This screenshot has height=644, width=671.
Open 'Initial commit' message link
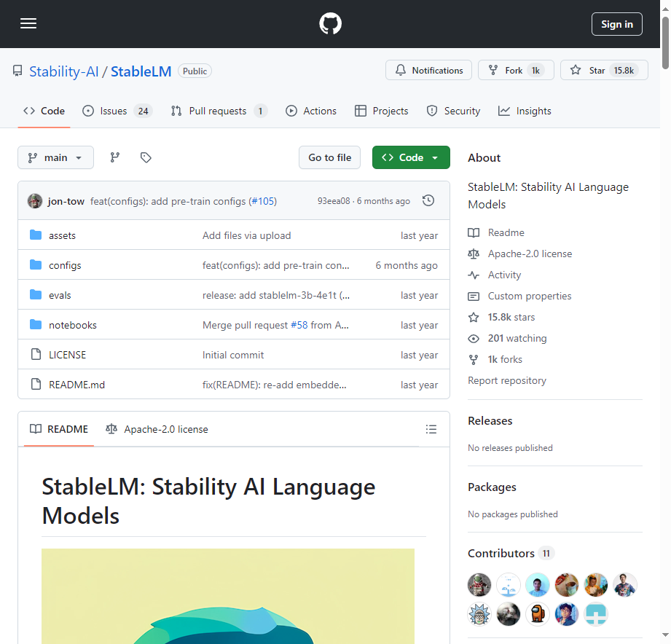click(233, 355)
